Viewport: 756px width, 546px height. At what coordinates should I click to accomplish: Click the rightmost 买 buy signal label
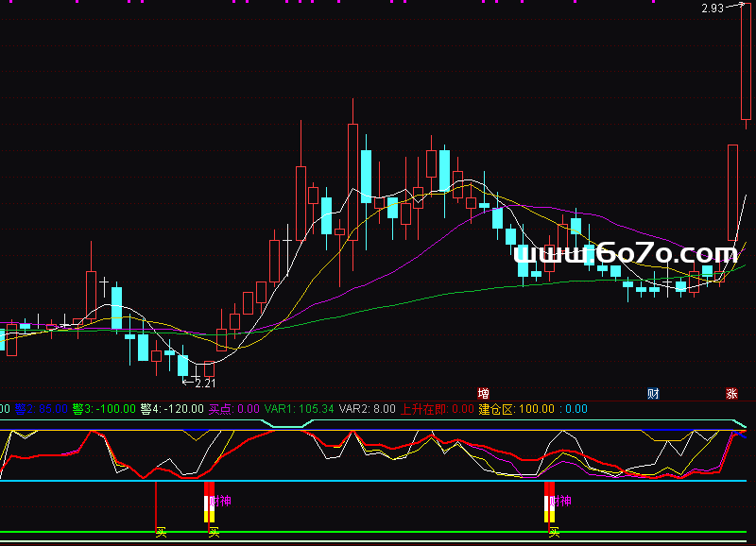(x=554, y=533)
